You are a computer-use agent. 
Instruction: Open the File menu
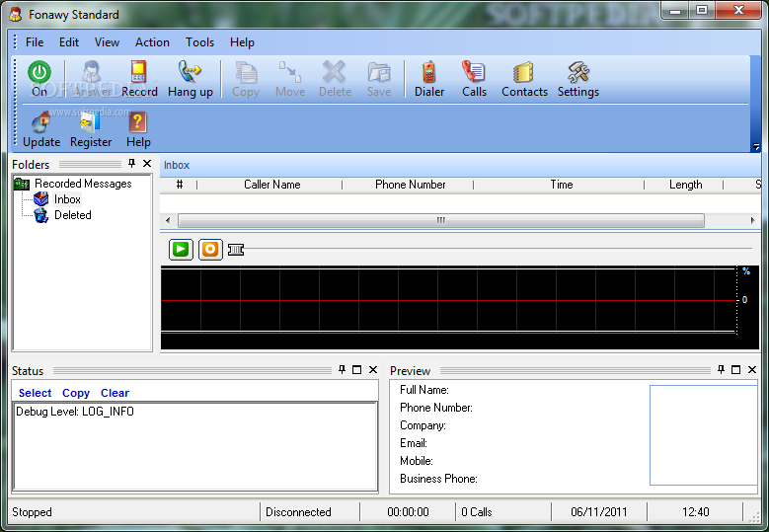(x=35, y=42)
